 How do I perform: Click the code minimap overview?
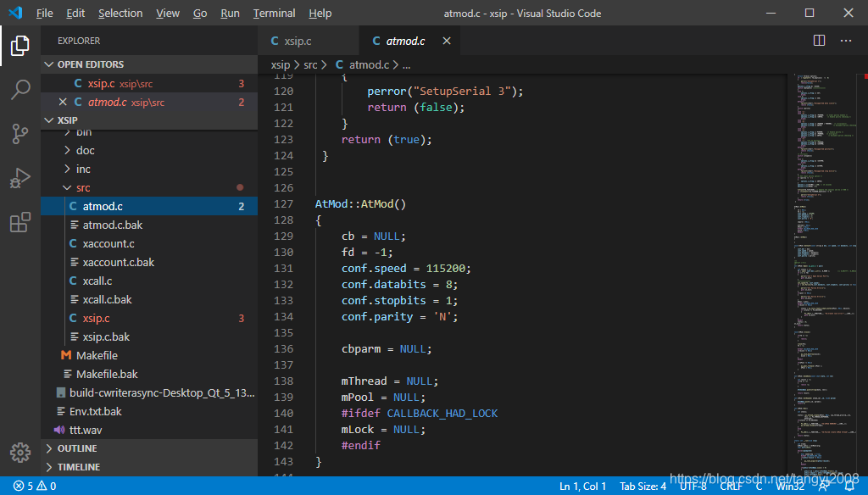point(825,274)
